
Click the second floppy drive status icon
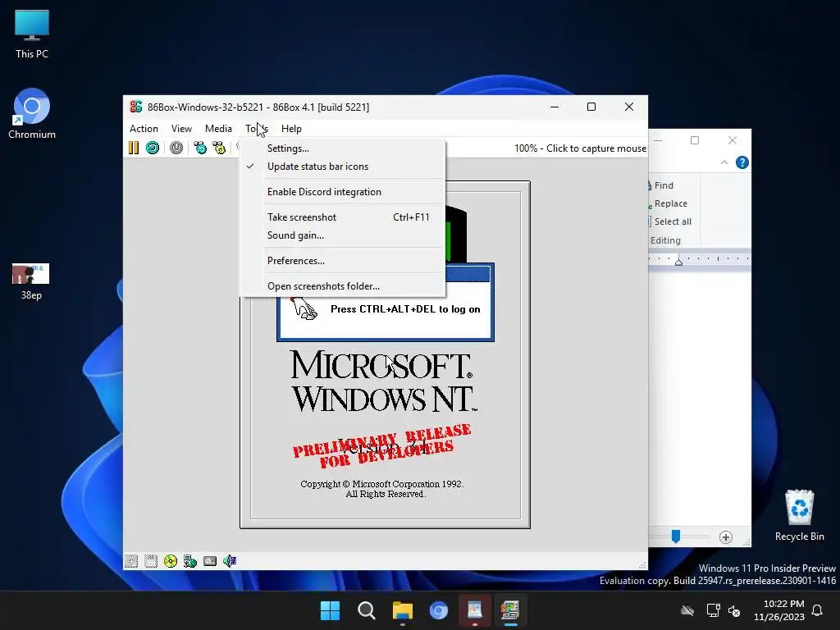(x=151, y=561)
